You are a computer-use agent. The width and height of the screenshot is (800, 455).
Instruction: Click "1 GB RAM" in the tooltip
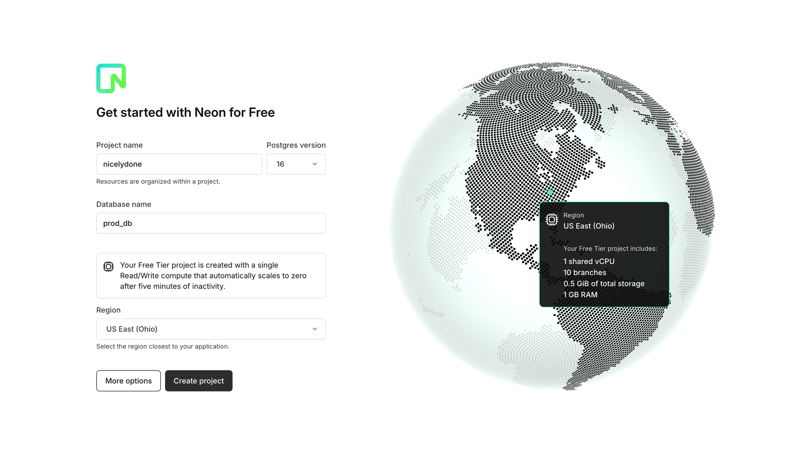[580, 295]
